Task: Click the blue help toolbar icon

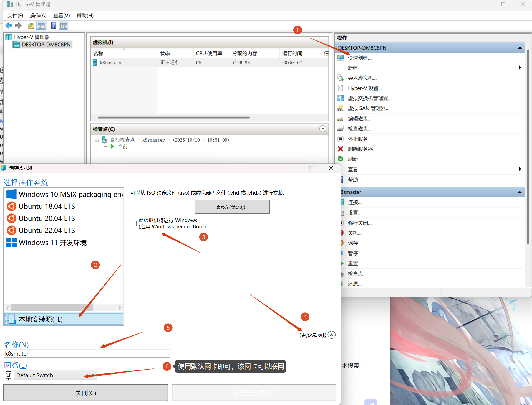Action: click(x=54, y=26)
